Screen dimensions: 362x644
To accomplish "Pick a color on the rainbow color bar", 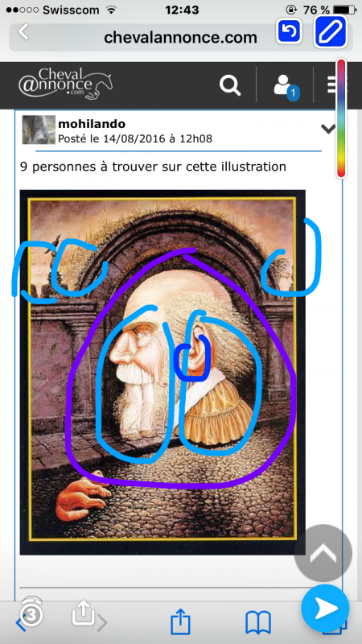I will [x=341, y=118].
